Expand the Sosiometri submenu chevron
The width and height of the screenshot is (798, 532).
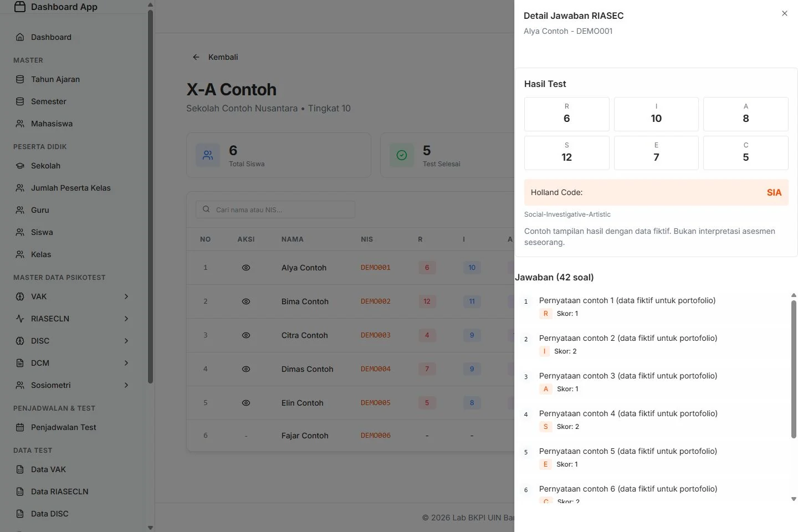pyautogui.click(x=126, y=385)
